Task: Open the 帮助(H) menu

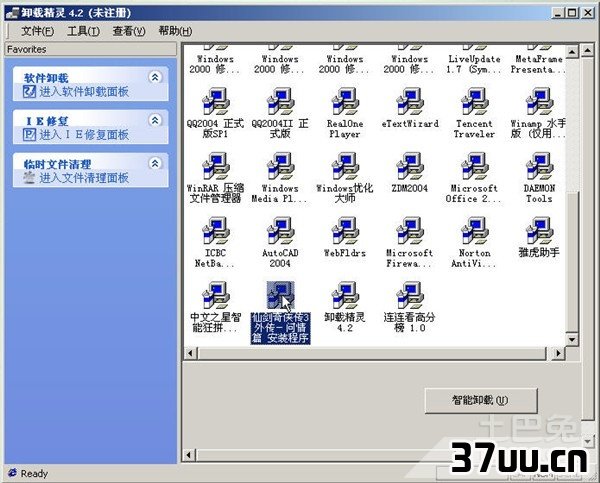Action: 175,31
